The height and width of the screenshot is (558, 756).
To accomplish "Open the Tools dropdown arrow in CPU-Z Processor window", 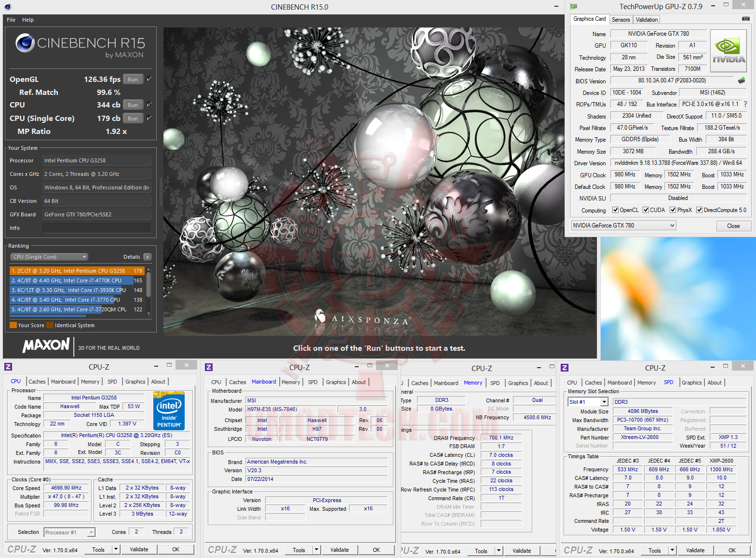I will [x=116, y=549].
